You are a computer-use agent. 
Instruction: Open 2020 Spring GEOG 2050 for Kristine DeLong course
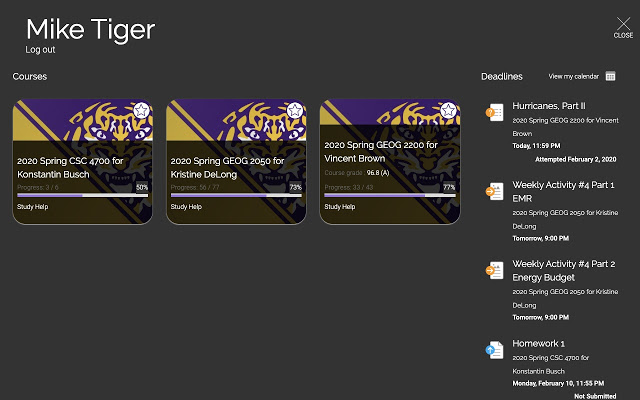pos(227,167)
